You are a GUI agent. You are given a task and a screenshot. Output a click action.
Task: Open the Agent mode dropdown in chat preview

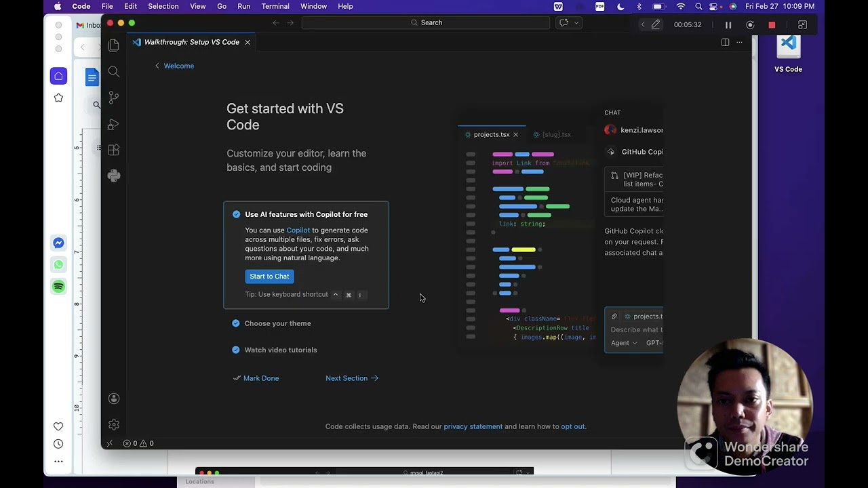coord(624,343)
